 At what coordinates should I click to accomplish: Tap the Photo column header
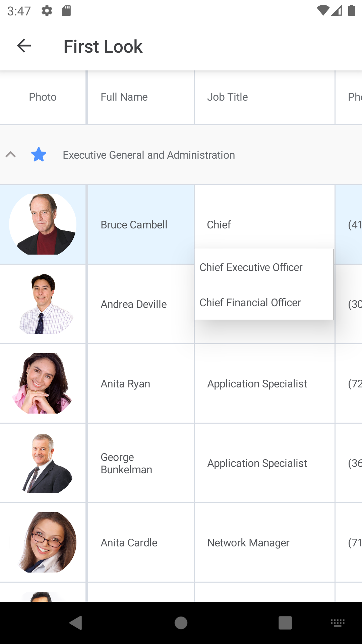[x=43, y=97]
